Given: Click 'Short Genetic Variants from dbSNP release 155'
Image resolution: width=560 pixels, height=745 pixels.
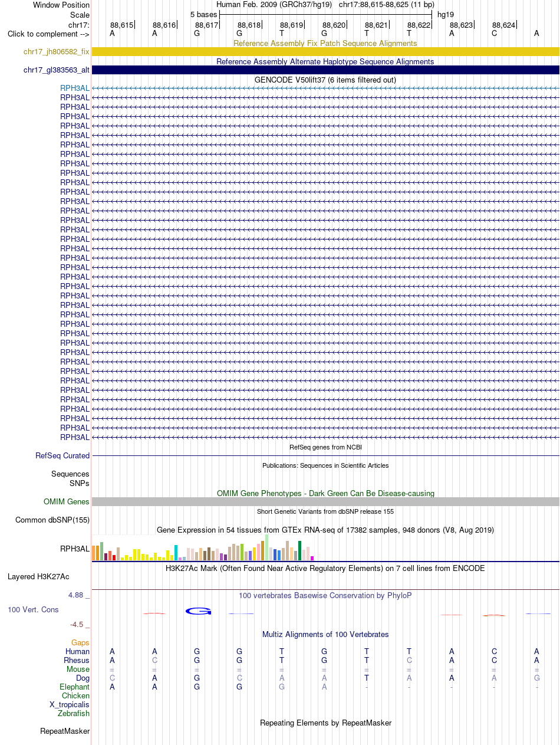Looking at the screenshot, I should [x=325, y=512].
